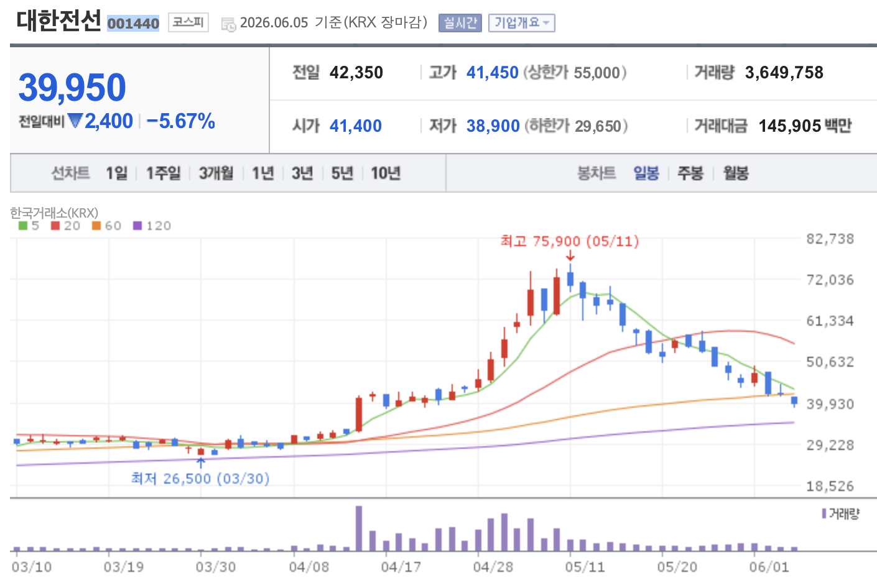877x588 pixels.
Task: Click the 저가 value 38,900
Action: pyautogui.click(x=493, y=126)
